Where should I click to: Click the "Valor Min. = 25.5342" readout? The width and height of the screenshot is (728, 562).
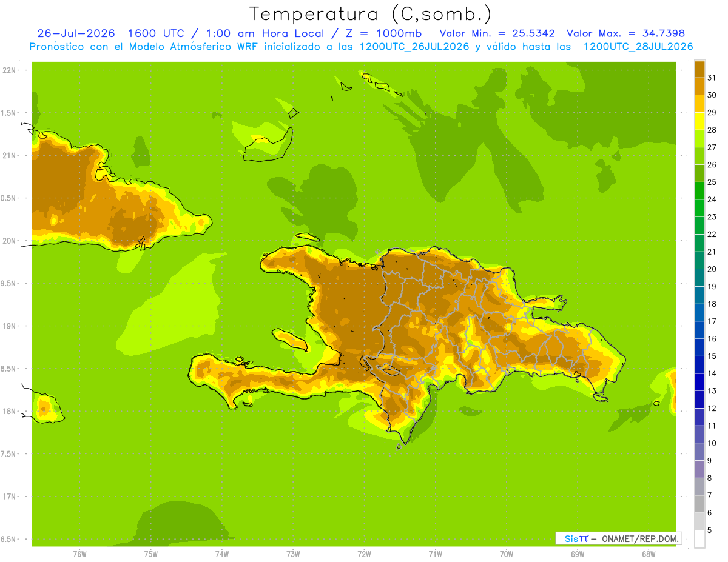click(x=497, y=33)
